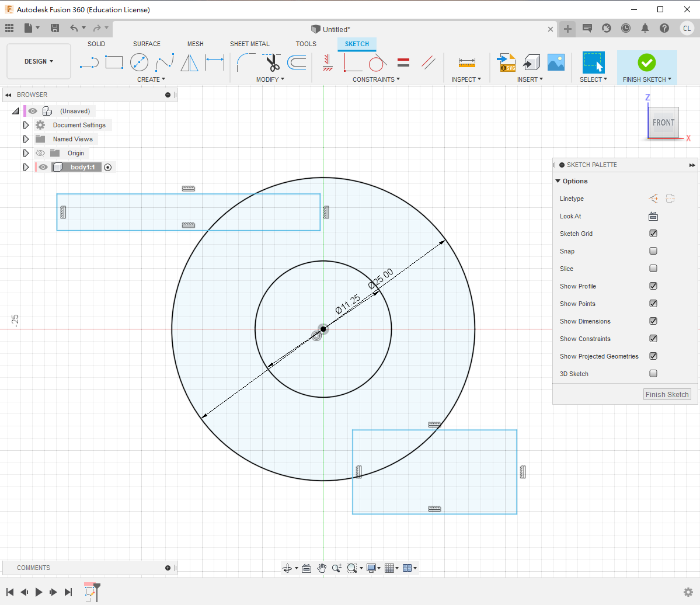Click the green Finish Sketch checkmark
The height and width of the screenshot is (605, 700).
click(646, 62)
